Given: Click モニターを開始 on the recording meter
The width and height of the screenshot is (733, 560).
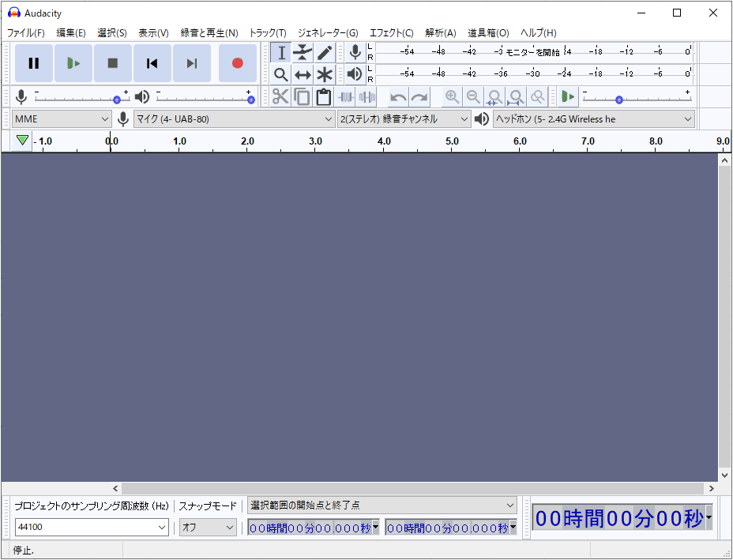Looking at the screenshot, I should 533,52.
